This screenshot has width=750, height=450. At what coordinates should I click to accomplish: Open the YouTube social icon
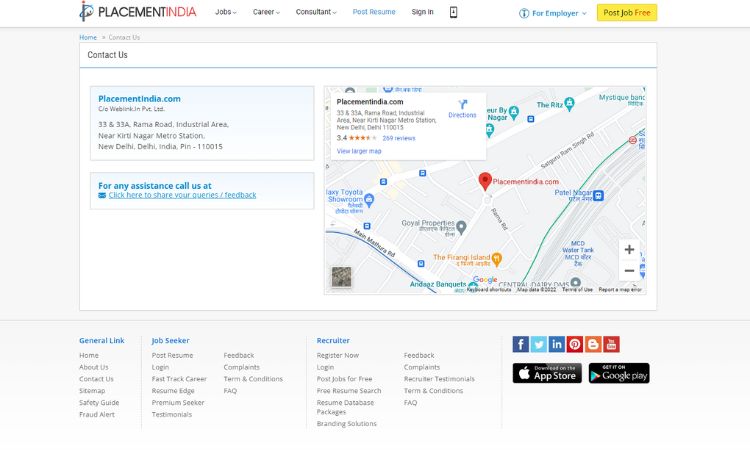click(x=611, y=344)
